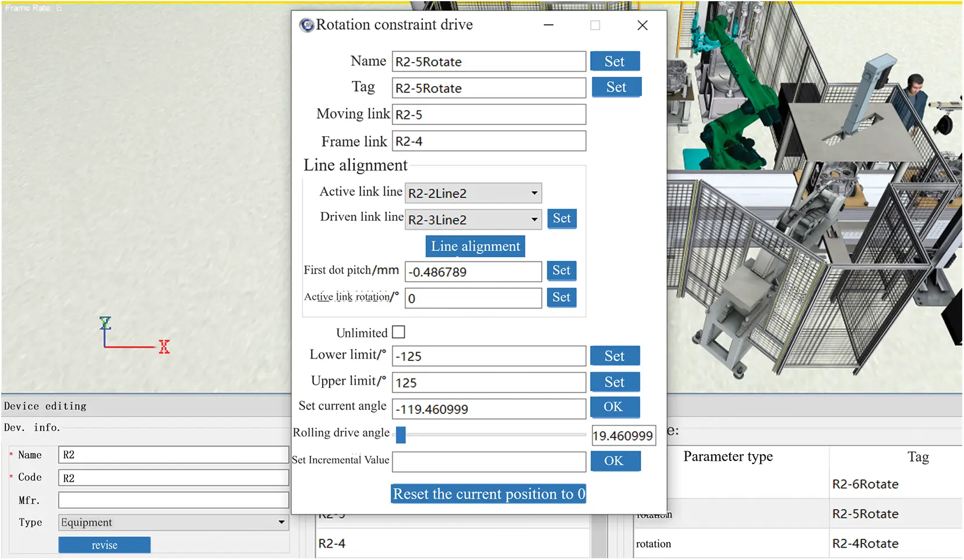This screenshot has height=560, width=964.
Task: Click the revise button in Device editing
Action: 104,545
